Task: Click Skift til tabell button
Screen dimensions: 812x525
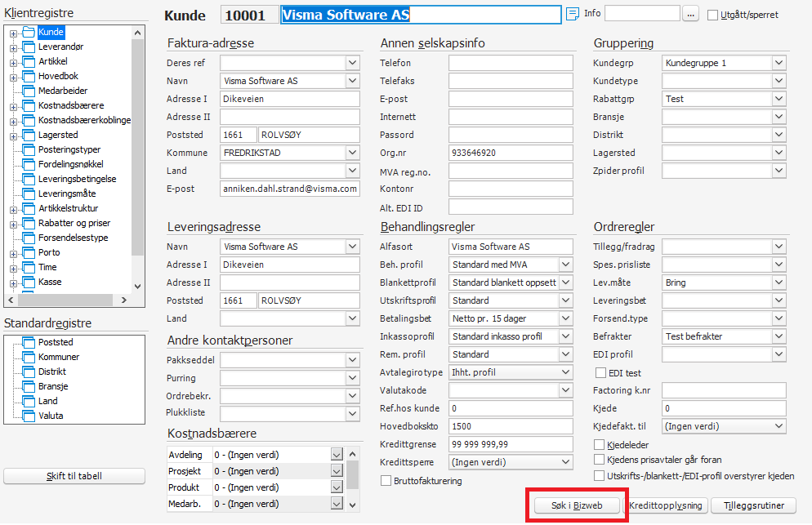Action: pyautogui.click(x=74, y=476)
